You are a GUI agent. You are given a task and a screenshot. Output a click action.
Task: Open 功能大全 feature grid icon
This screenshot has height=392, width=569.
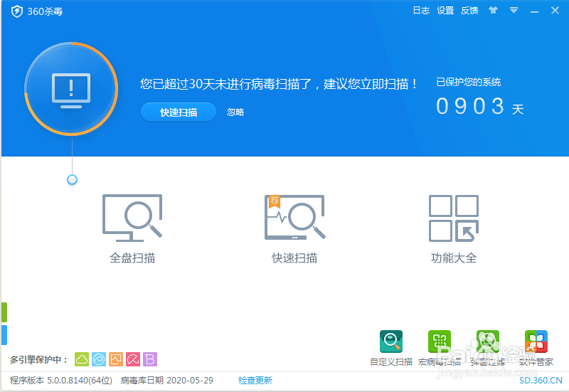click(x=454, y=218)
